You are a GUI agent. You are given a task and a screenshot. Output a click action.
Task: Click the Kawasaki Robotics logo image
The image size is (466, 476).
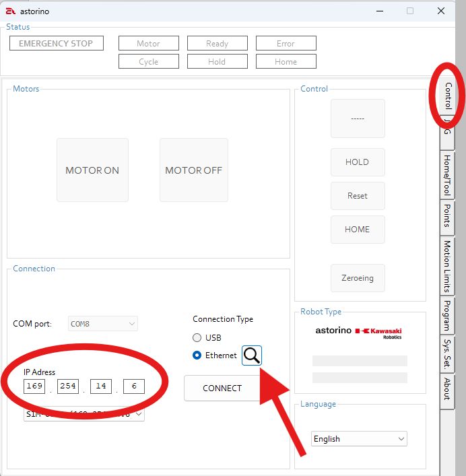[378, 332]
